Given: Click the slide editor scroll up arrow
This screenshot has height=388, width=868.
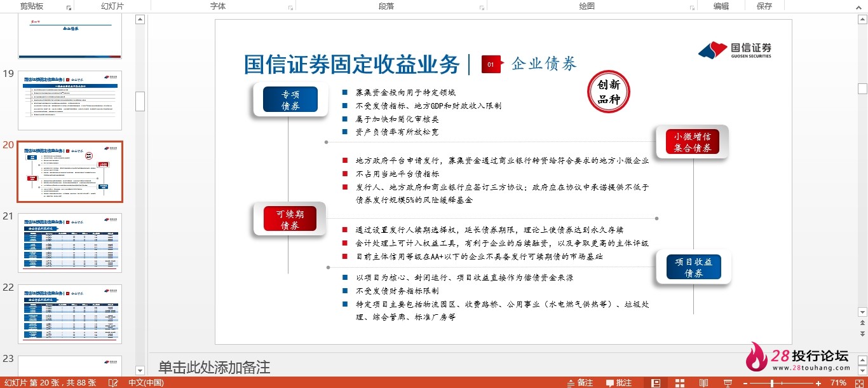Looking at the screenshot, I should point(862,20).
